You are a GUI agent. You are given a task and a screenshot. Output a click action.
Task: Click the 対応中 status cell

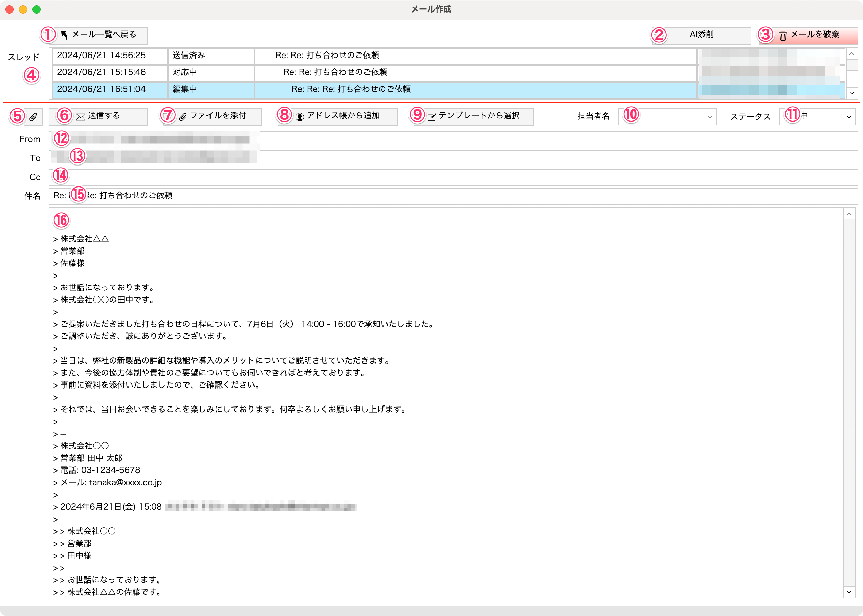(x=211, y=72)
